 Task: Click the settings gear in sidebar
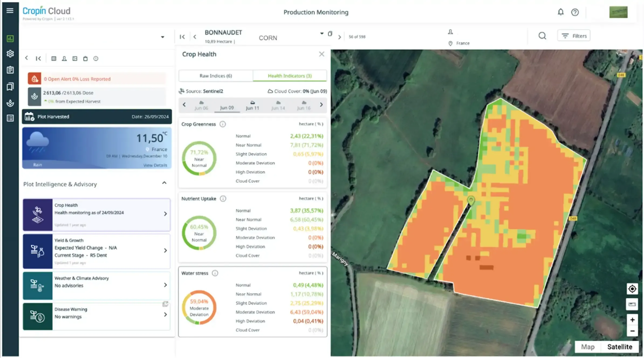coord(10,54)
